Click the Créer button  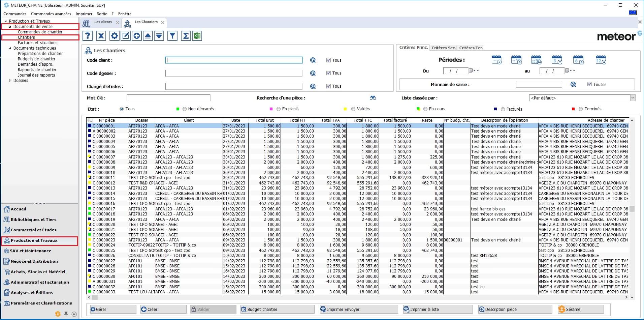163,309
